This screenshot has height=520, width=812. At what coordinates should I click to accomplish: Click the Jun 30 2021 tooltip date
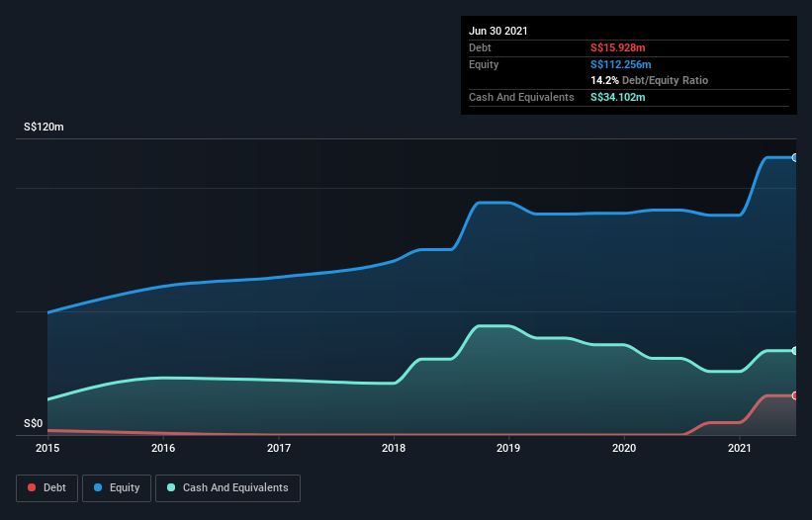coord(498,31)
